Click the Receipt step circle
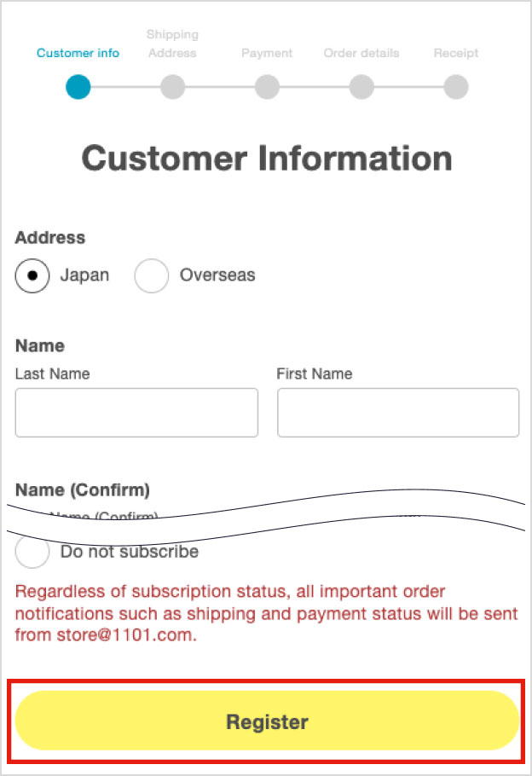 tap(456, 87)
